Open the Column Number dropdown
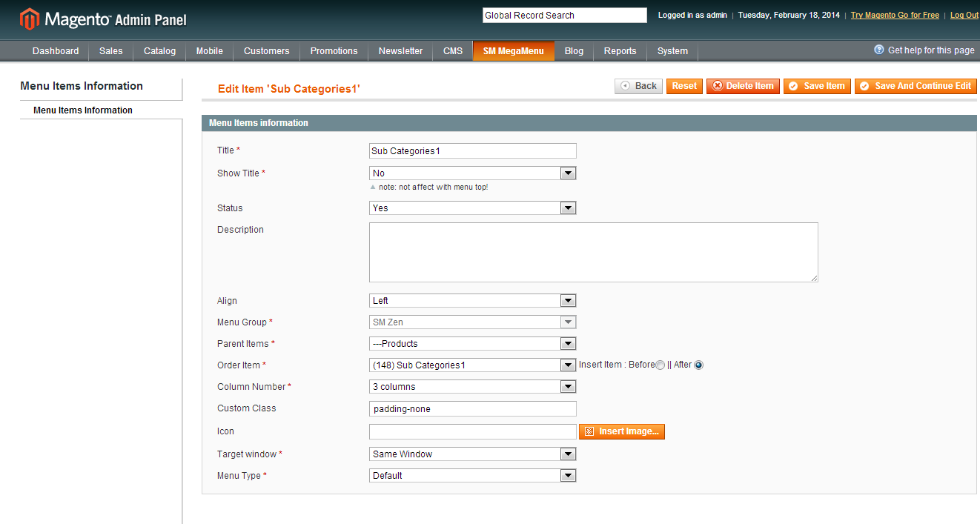This screenshot has height=524, width=980. pos(472,387)
